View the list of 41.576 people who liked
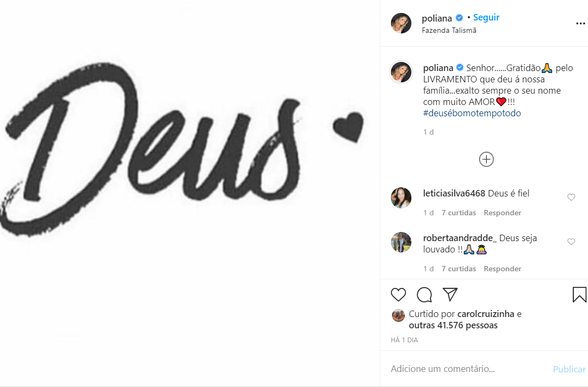Viewport: 588px width, 387px height. click(x=453, y=325)
